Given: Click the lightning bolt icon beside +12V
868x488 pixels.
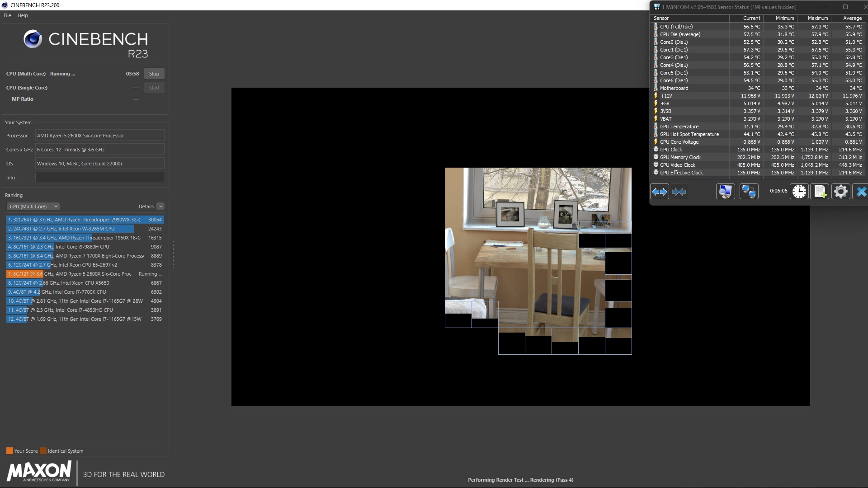Looking at the screenshot, I should point(656,96).
